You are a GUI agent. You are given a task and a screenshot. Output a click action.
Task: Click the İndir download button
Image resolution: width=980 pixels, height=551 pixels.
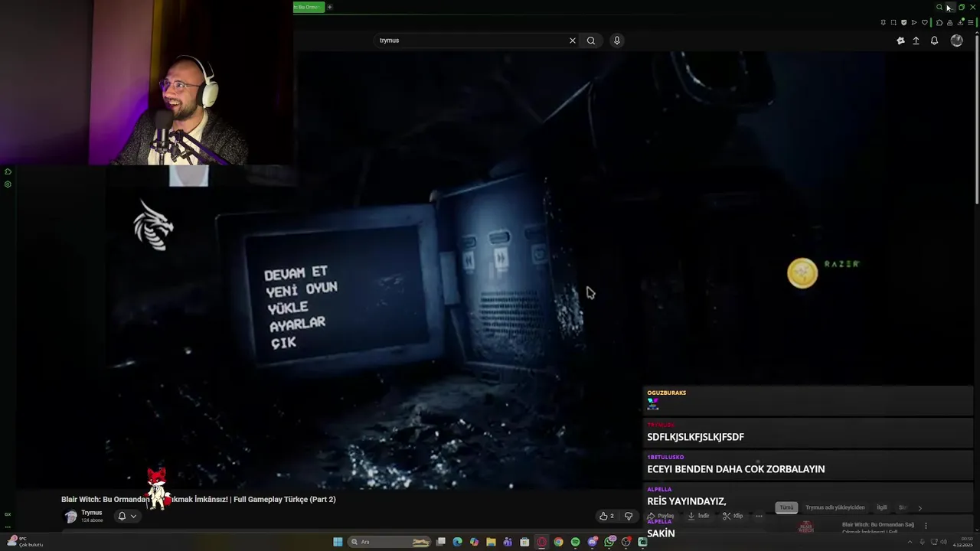click(x=698, y=516)
